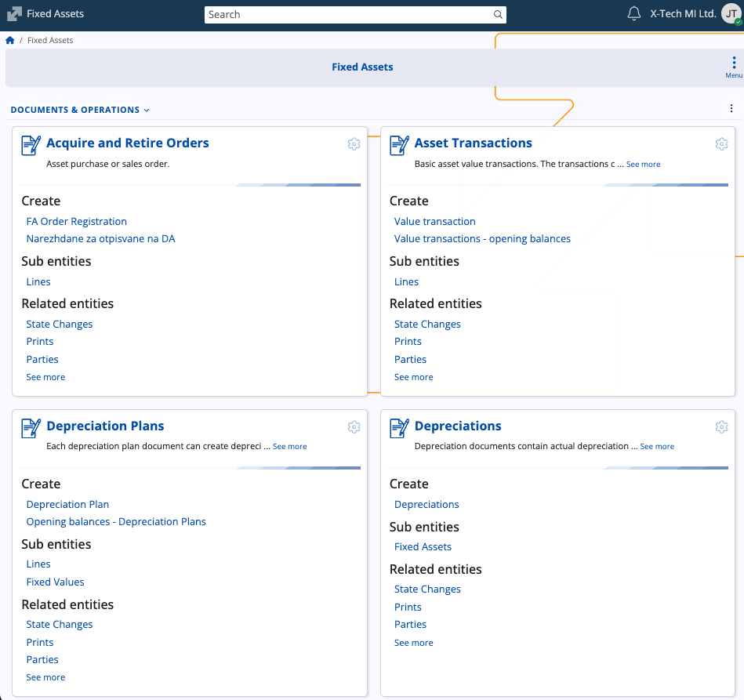Click into the Search field

(x=349, y=15)
